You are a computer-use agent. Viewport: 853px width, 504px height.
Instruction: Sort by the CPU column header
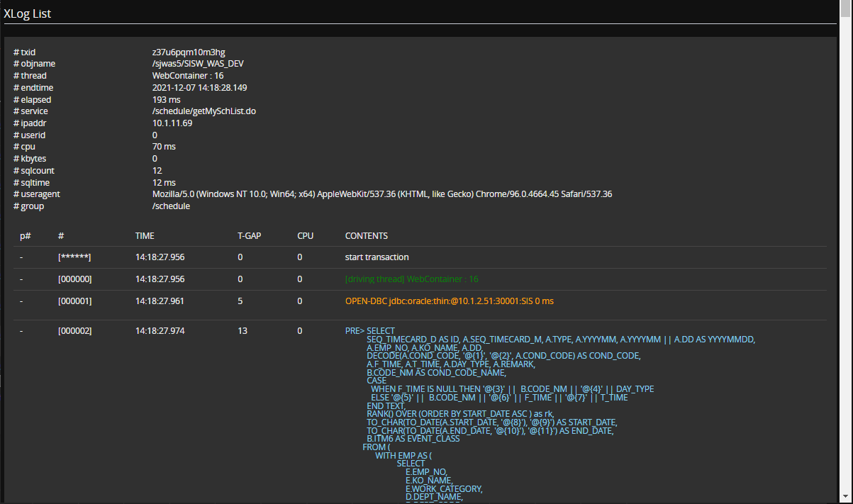coord(305,235)
